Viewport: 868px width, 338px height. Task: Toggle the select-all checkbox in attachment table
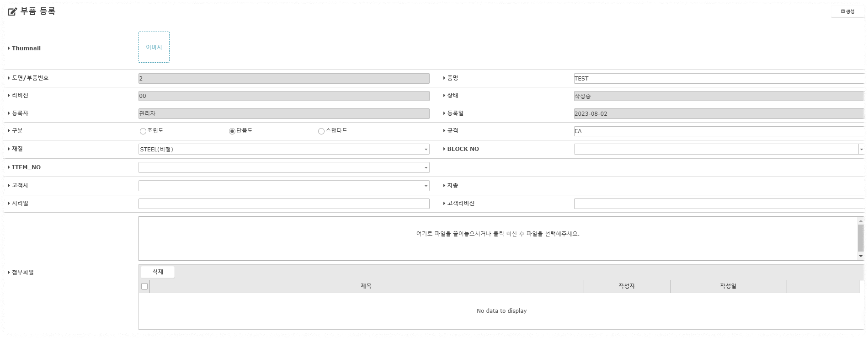click(x=144, y=286)
